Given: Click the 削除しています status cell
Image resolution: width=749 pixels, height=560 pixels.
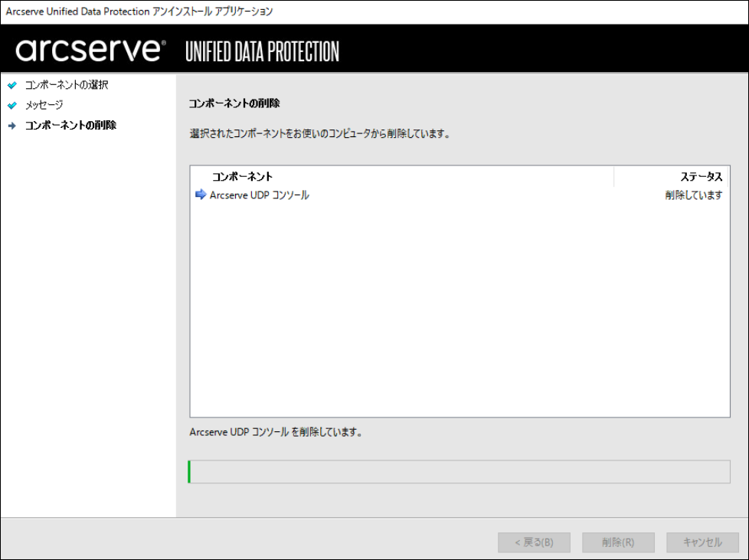Looking at the screenshot, I should 694,195.
